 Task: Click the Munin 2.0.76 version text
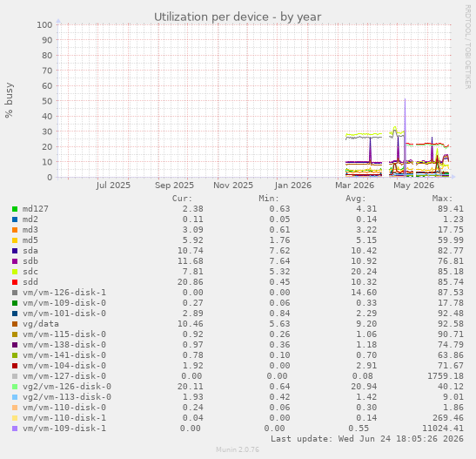click(x=238, y=449)
